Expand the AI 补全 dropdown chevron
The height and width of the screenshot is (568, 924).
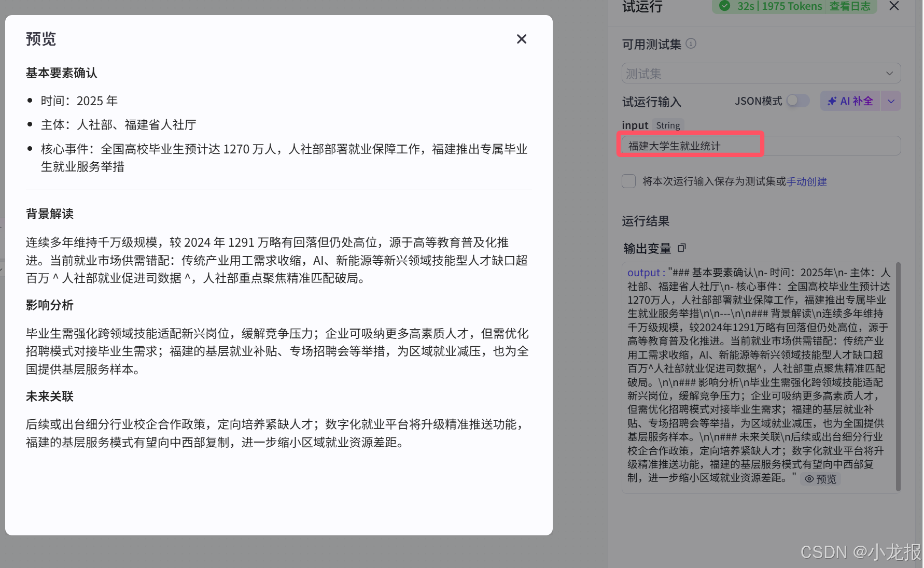click(891, 101)
